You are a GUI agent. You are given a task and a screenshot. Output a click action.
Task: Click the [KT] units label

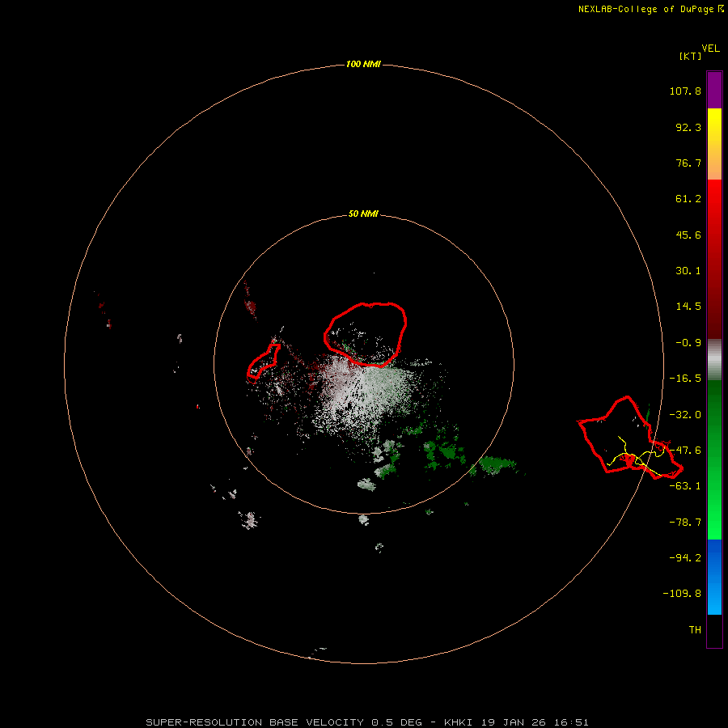pos(691,56)
